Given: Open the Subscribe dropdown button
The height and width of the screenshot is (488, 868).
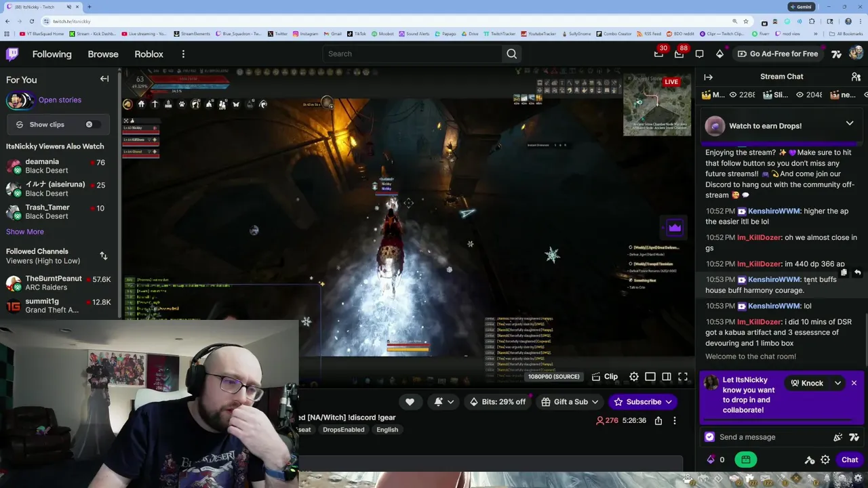Looking at the screenshot, I should (643, 402).
